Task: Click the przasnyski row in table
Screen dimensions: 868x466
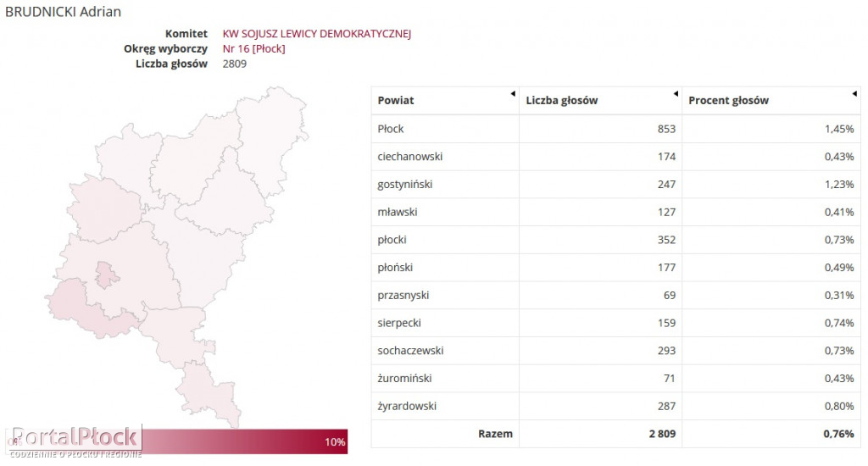Action: point(615,295)
